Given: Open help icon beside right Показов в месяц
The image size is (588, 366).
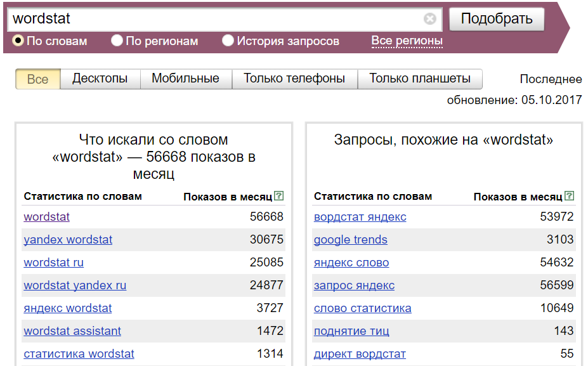Looking at the screenshot, I should tap(569, 196).
